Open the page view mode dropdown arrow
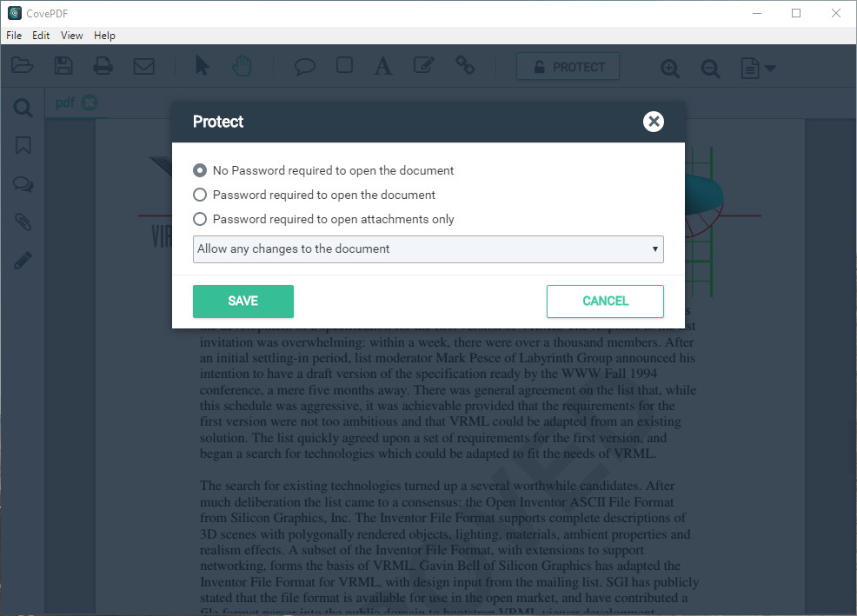 pos(771,69)
